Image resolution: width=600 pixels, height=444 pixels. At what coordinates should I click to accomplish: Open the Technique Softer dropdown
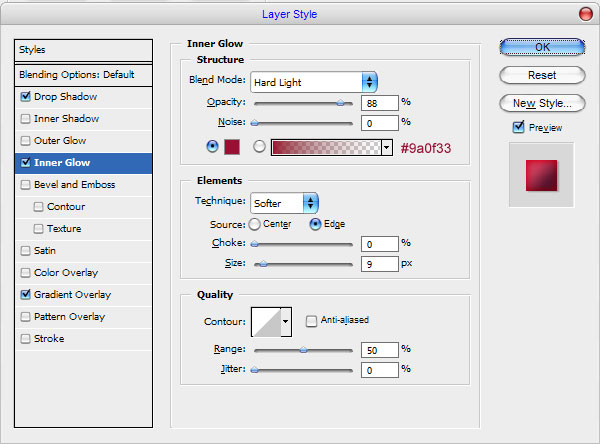[x=284, y=203]
